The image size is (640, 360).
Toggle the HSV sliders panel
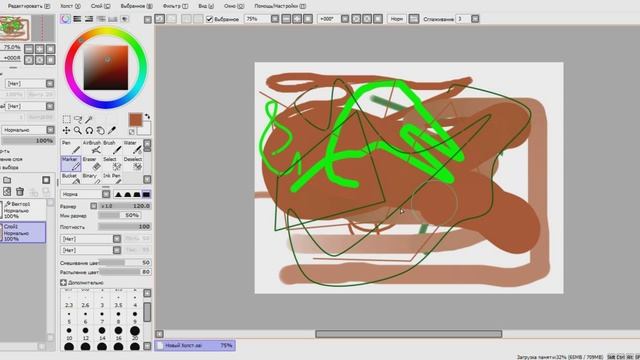click(x=89, y=19)
